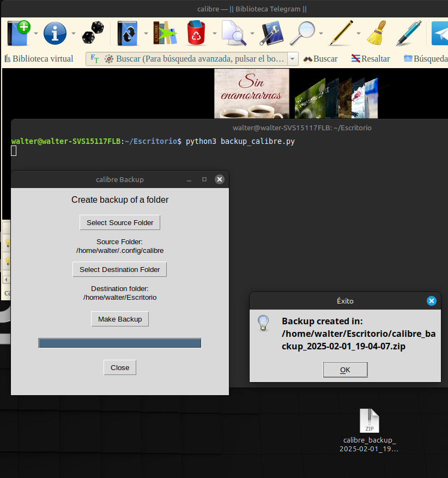Toggle the full-text FT search icon

(x=95, y=58)
